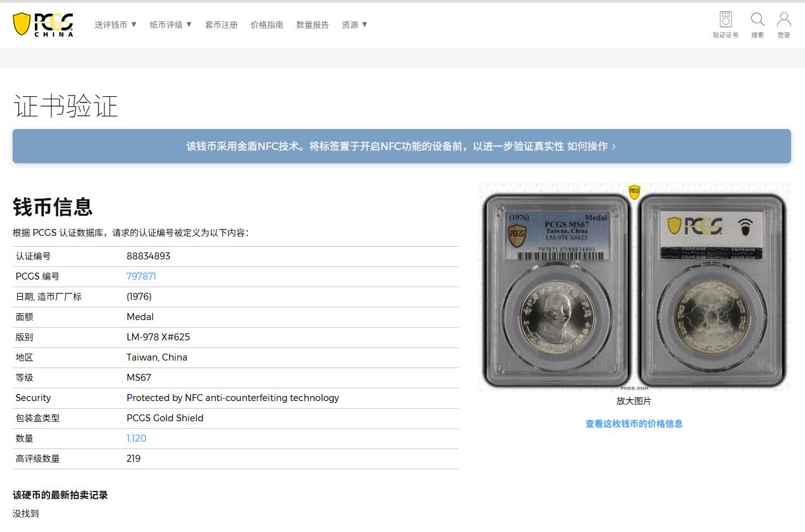805x532 pixels.
Task: Click the PCGS China logo
Action: pyautogui.click(x=43, y=24)
